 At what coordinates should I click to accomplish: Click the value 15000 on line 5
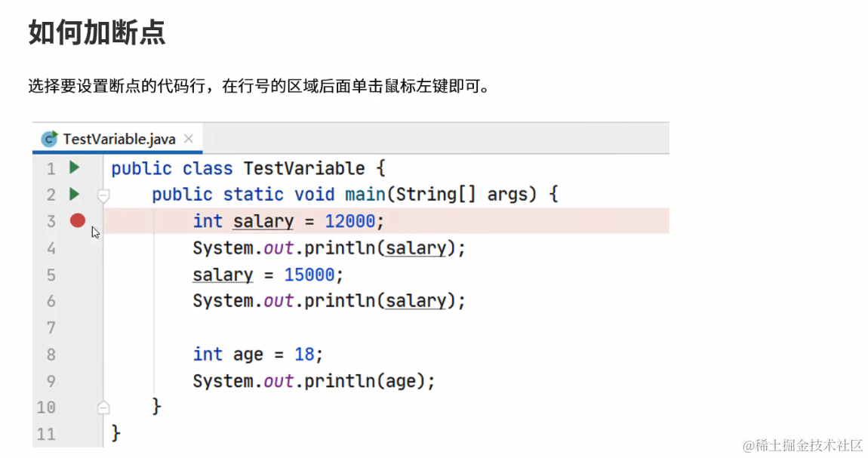(309, 275)
